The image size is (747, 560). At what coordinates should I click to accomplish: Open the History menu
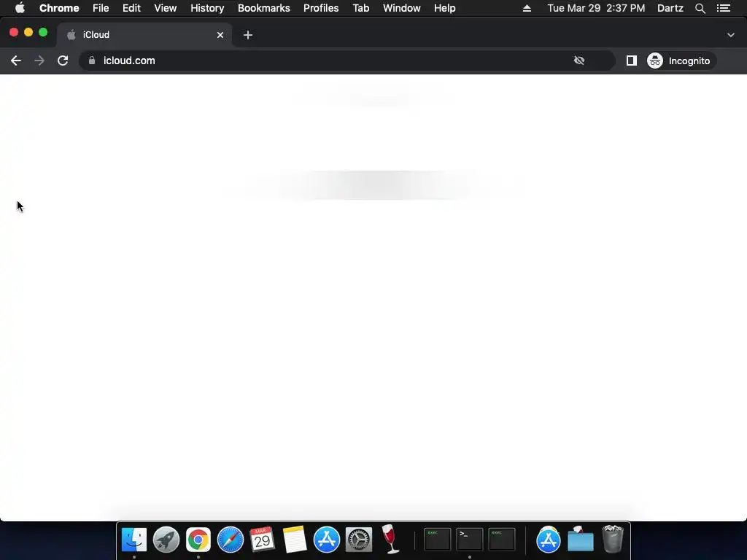(x=207, y=8)
